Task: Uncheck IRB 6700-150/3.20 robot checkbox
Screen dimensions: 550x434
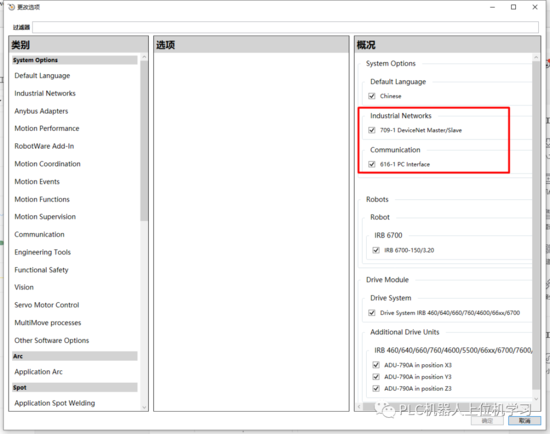Action: [376, 250]
